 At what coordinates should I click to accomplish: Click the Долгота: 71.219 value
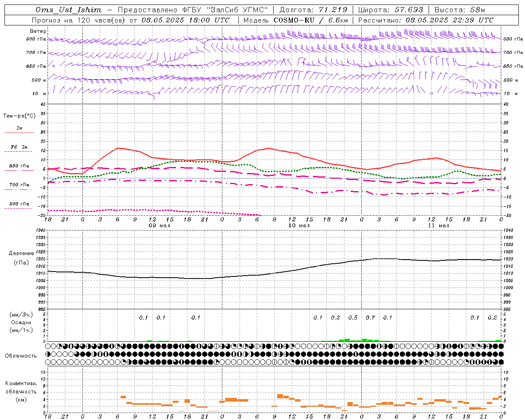coord(313,10)
